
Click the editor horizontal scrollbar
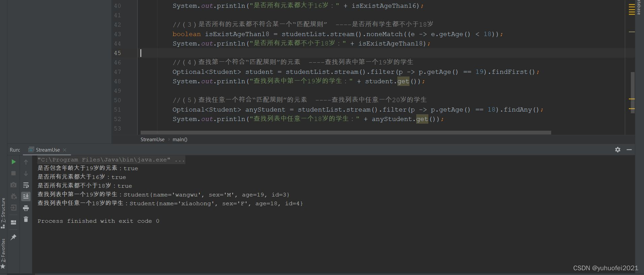pos(346,132)
